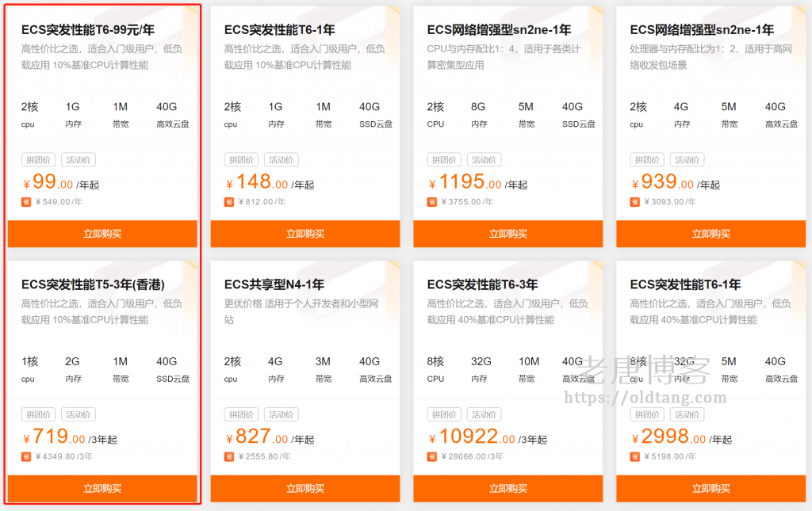Select the 活动价 tag above ¥148.00
This screenshot has width=812, height=511.
click(x=282, y=160)
